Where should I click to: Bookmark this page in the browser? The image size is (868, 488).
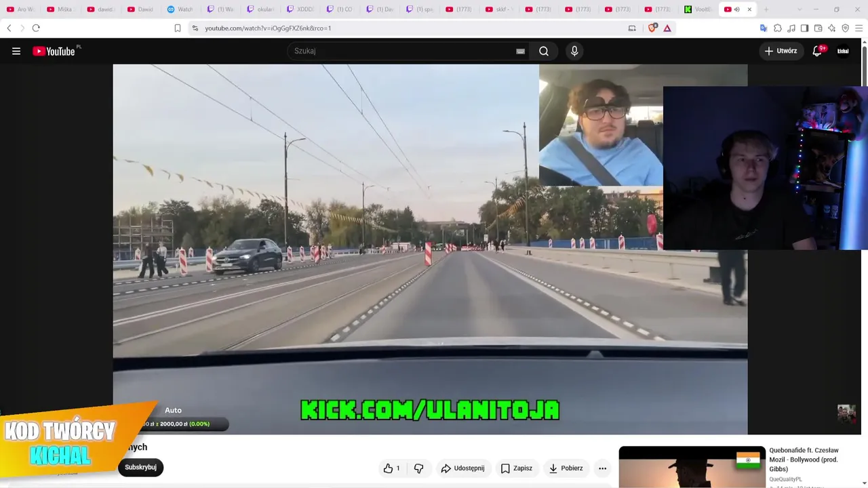[178, 28]
